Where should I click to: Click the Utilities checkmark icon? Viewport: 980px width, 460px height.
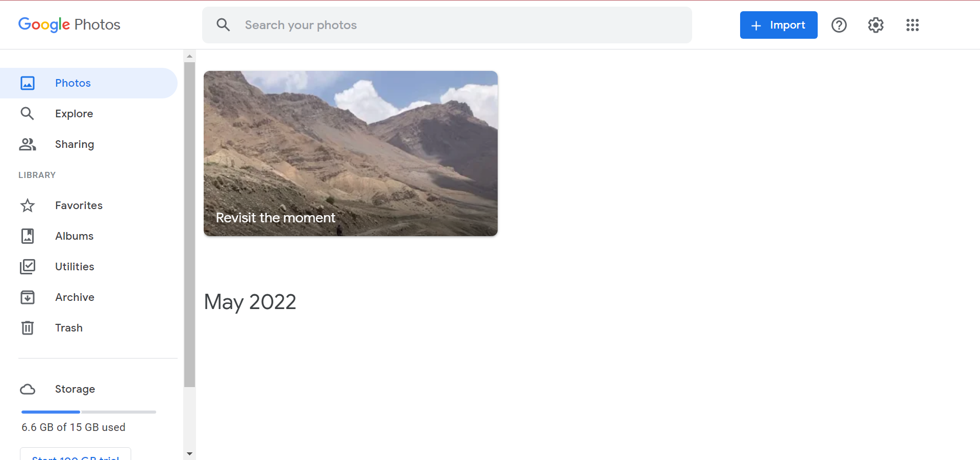[x=28, y=267]
